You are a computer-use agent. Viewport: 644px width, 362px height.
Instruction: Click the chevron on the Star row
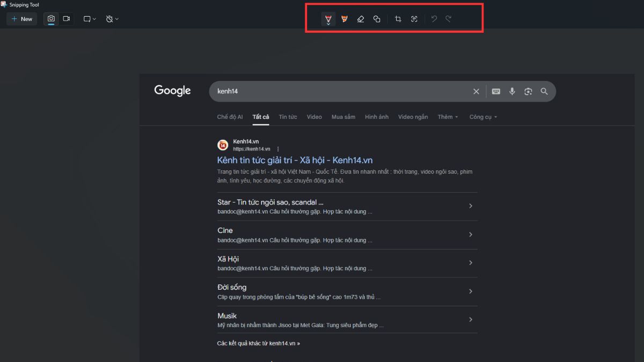pos(471,206)
